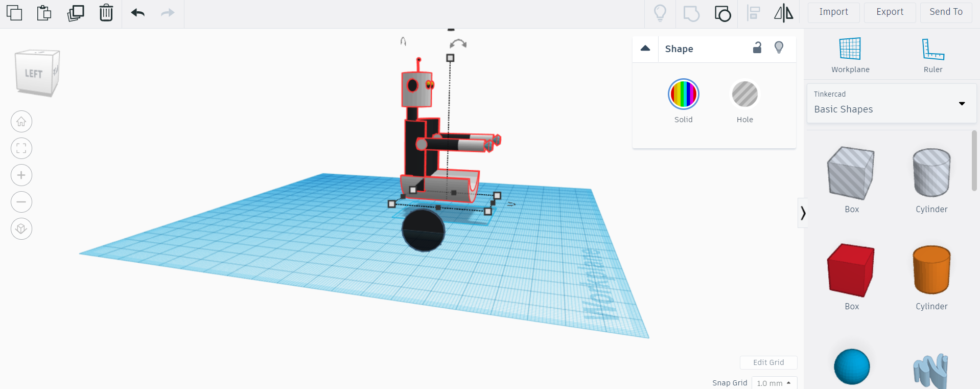Select the black sphere wheel object
980x389 pixels.
(x=423, y=230)
